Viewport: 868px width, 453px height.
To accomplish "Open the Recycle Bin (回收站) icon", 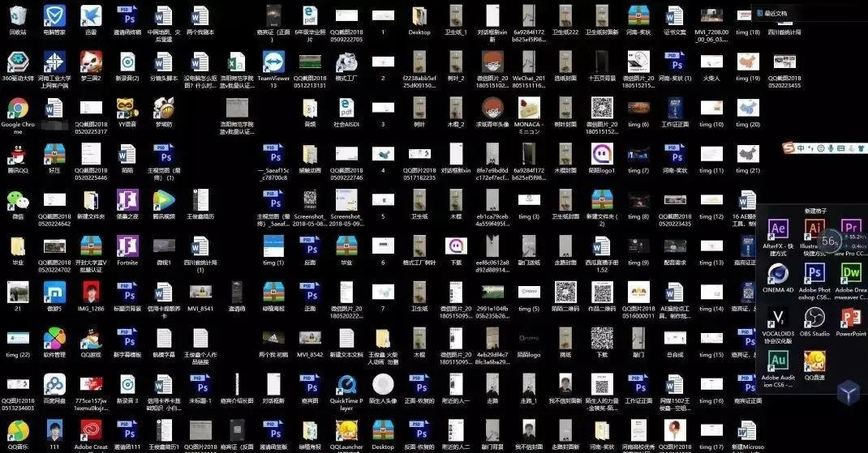I will point(18,16).
